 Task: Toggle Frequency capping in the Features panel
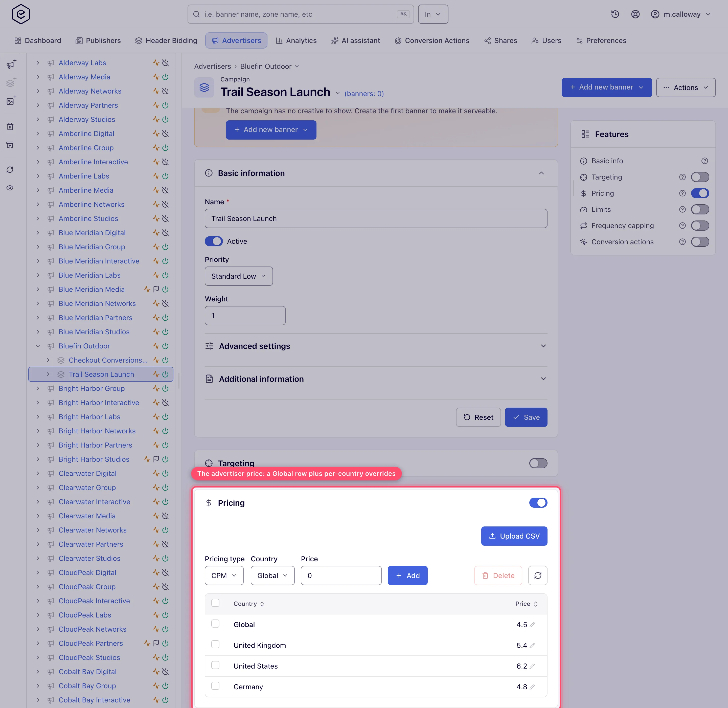700,226
